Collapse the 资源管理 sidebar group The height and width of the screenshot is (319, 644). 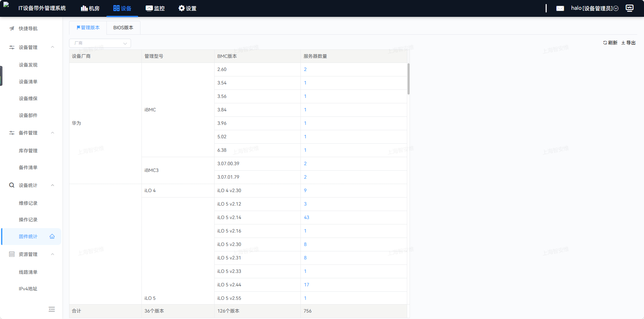(53, 254)
